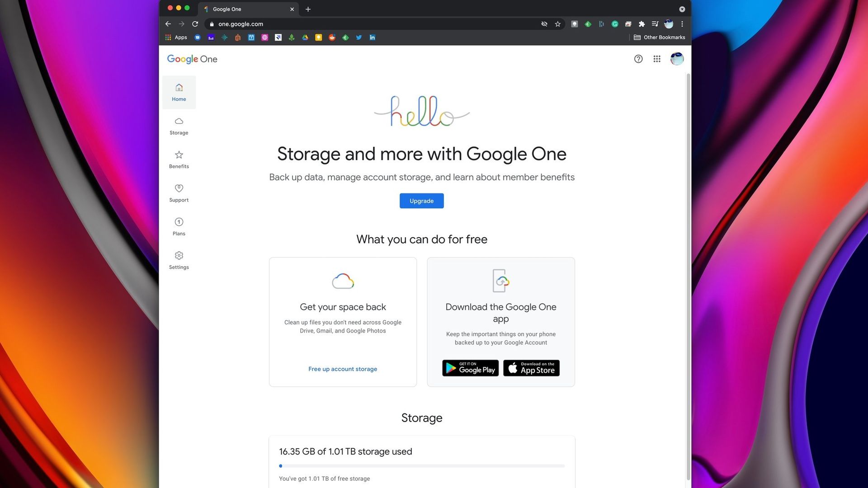Image resolution: width=868 pixels, height=488 pixels.
Task: Open the Google apps grid launcher
Action: tap(657, 59)
